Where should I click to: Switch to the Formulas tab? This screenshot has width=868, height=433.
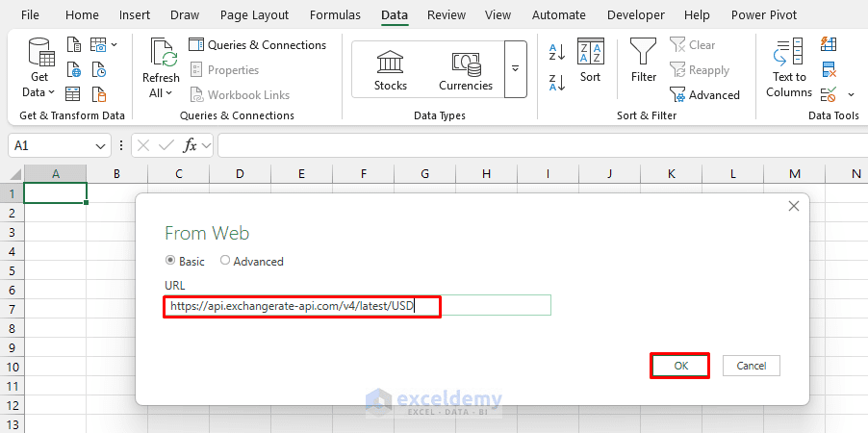[x=335, y=15]
